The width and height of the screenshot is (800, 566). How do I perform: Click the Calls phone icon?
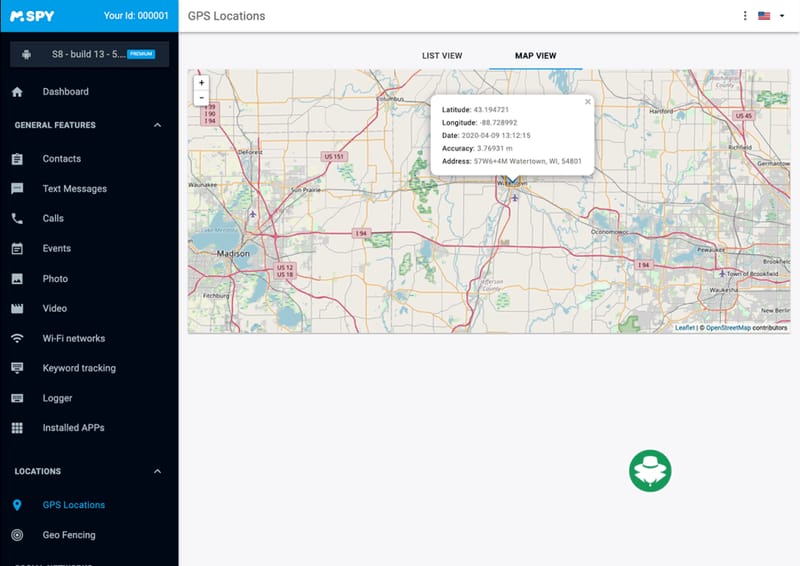tap(17, 218)
